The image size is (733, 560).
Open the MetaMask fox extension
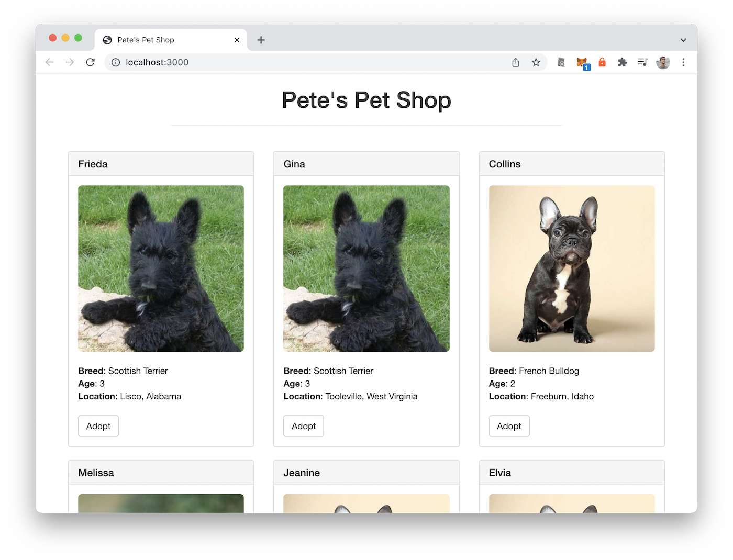click(x=582, y=63)
